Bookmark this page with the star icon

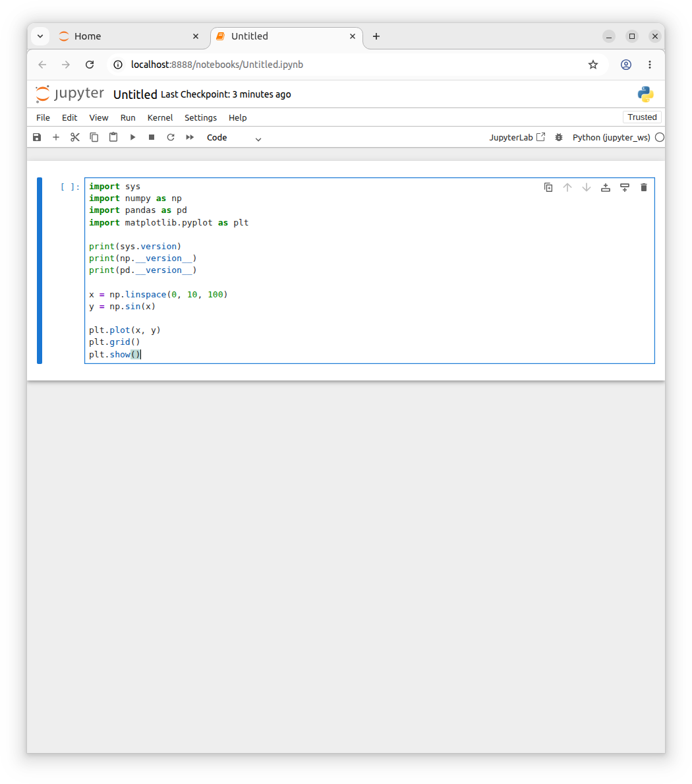point(593,65)
